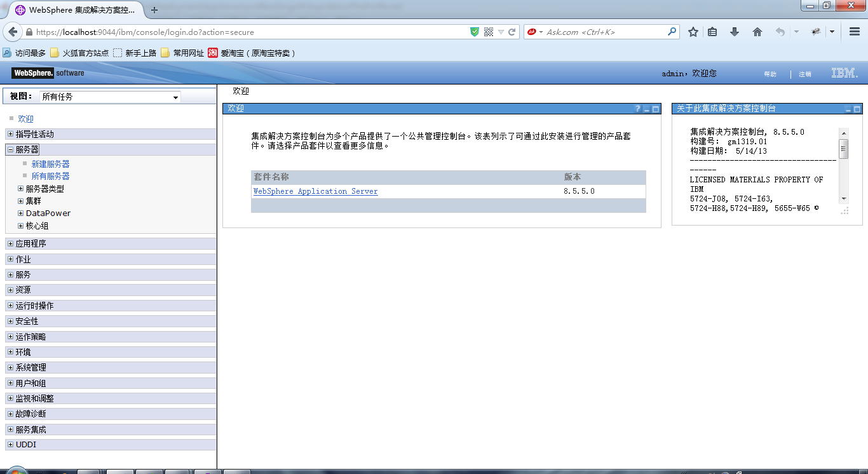868x474 pixels.
Task: Open dropdown arrow beside bug icon
Action: [832, 32]
